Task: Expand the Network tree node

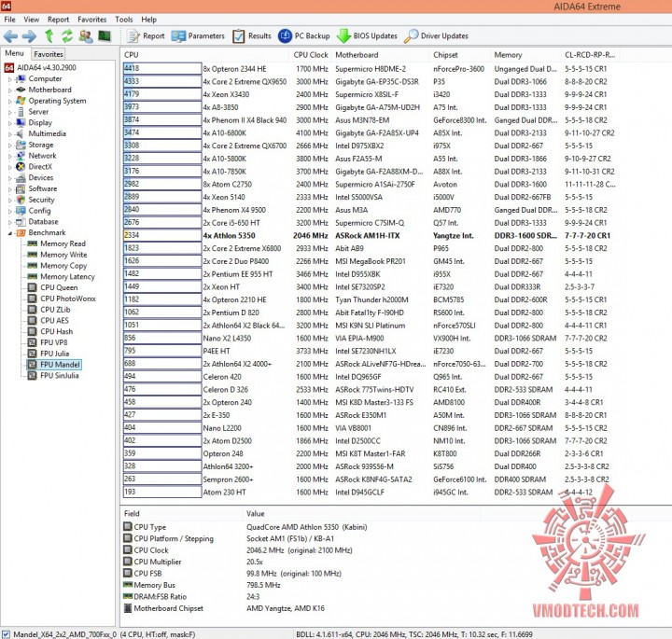Action: [10, 157]
